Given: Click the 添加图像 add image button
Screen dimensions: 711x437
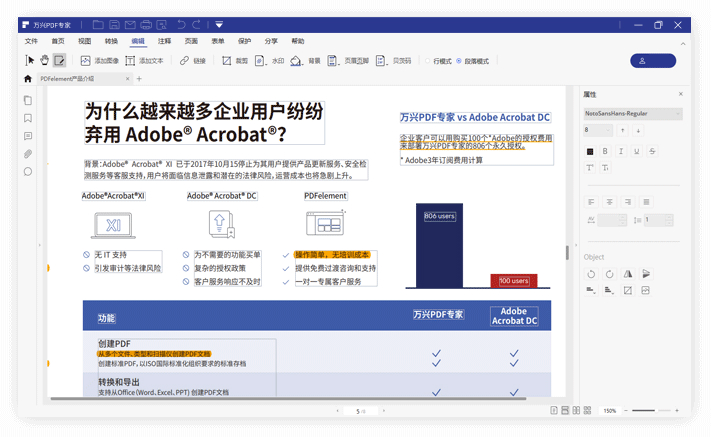Looking at the screenshot, I should pyautogui.click(x=99, y=61).
